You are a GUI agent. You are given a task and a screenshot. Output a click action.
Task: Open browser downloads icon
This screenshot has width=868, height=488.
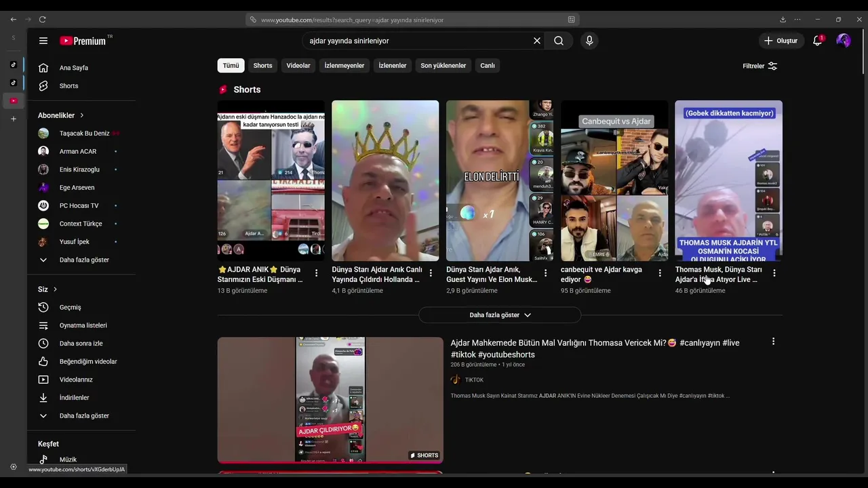[783, 20]
